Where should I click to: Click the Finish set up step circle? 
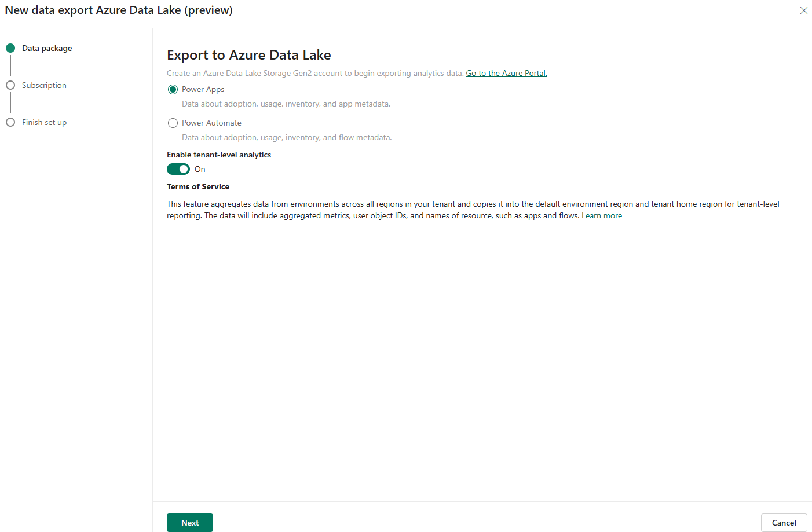tap(10, 122)
